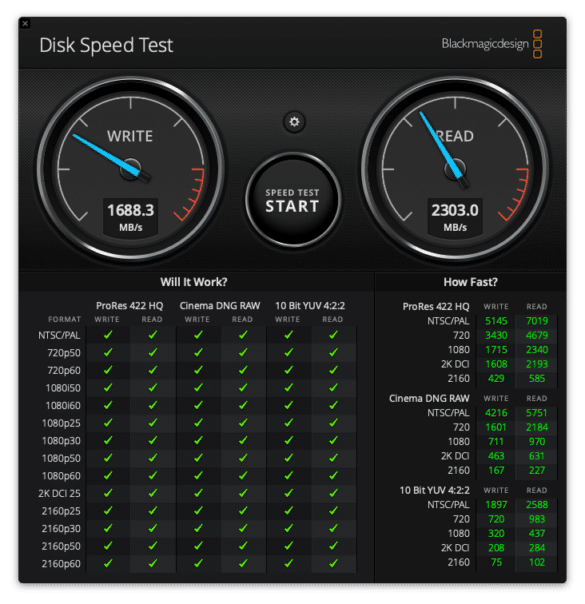585x604 pixels.
Task: Click Cinema DNG 720 read value 2184
Action: 537,427
